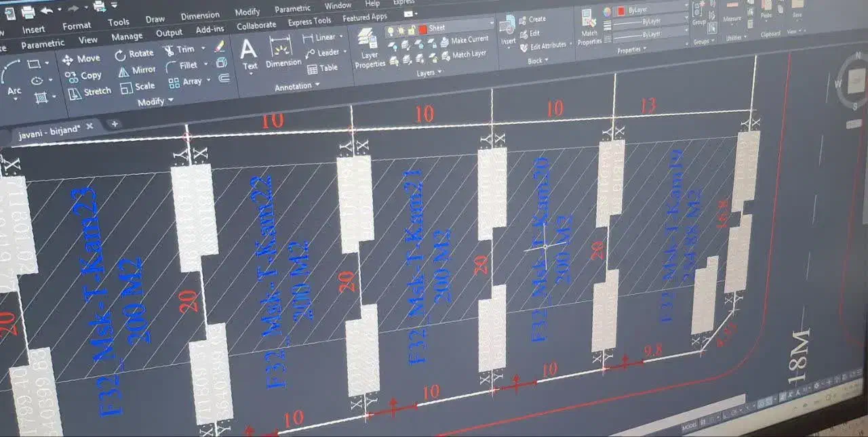868x437 pixels.
Task: Activate the Trim tool
Action: (x=179, y=50)
